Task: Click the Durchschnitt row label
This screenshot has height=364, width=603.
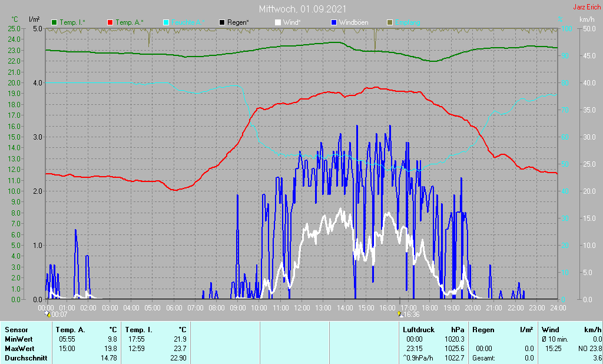Action: 25,358
